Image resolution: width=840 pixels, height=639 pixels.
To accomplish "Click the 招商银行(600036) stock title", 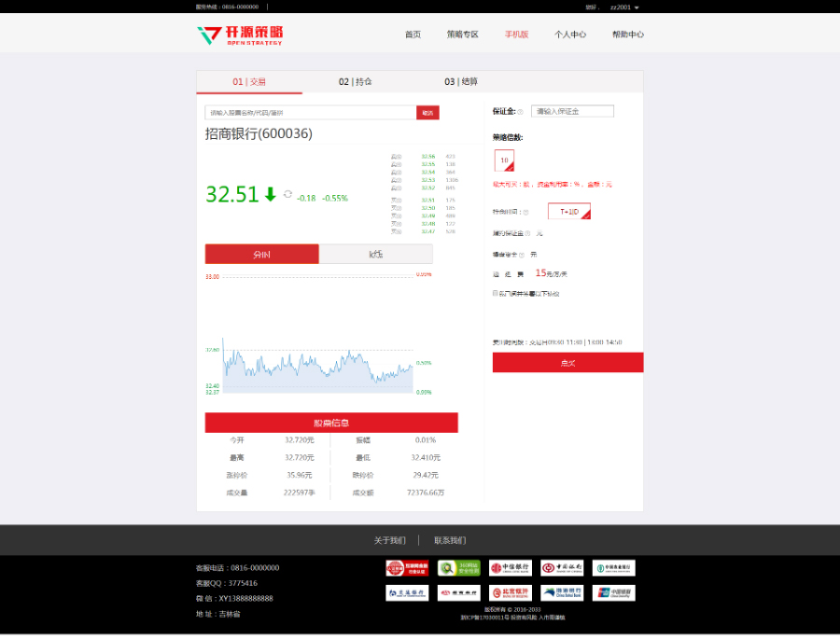I will click(x=259, y=133).
